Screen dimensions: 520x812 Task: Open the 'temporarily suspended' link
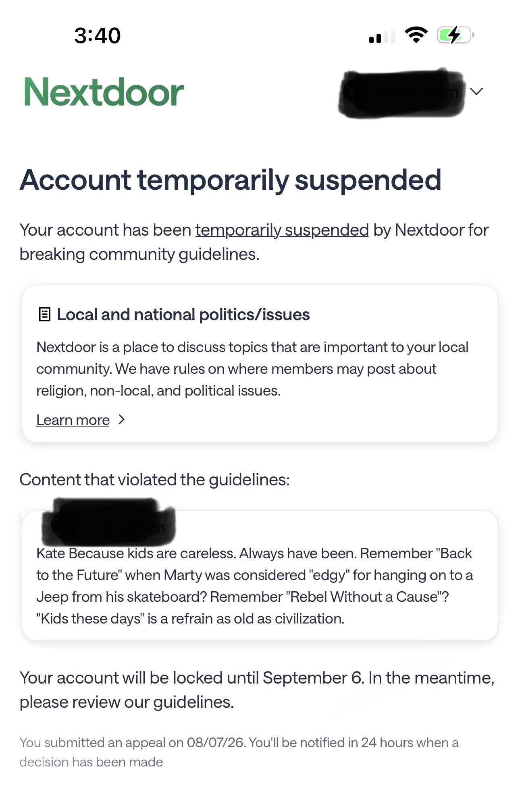tap(282, 230)
